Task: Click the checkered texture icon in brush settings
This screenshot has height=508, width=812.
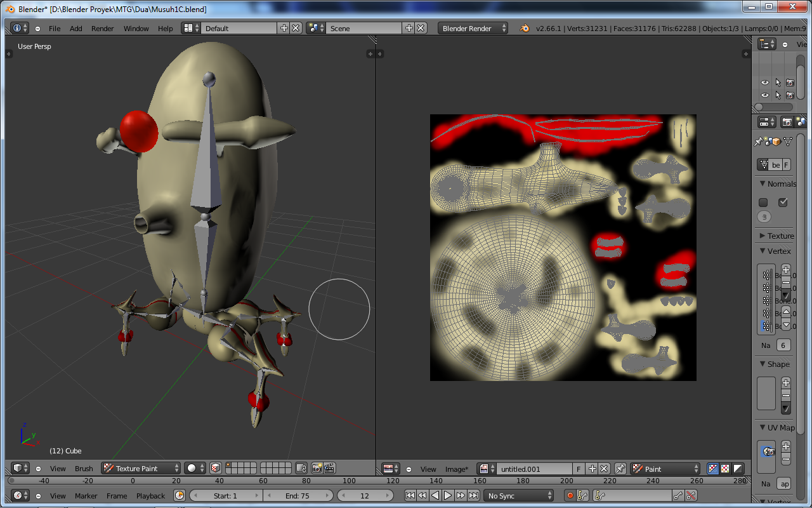Action: point(215,468)
